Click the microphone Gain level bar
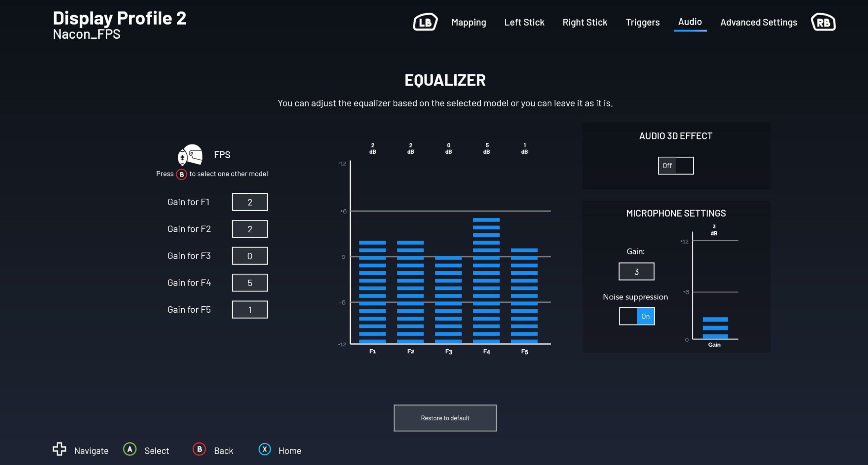868x465 pixels. (715, 328)
